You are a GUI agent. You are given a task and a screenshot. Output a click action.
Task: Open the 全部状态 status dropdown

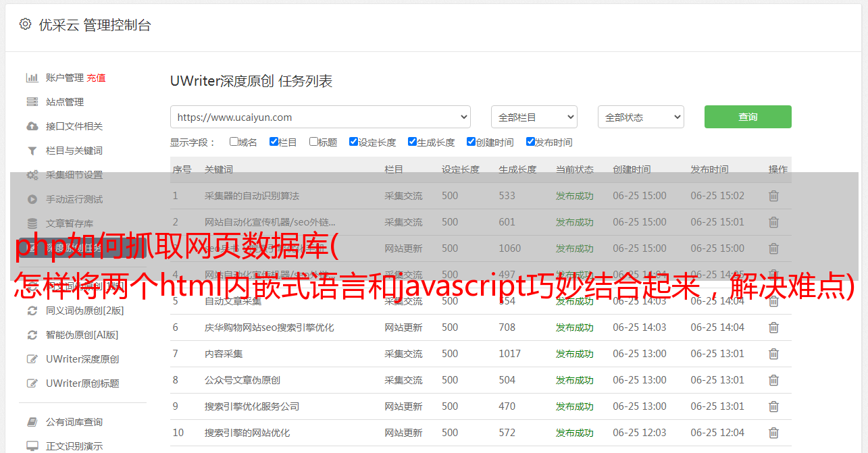(x=640, y=117)
